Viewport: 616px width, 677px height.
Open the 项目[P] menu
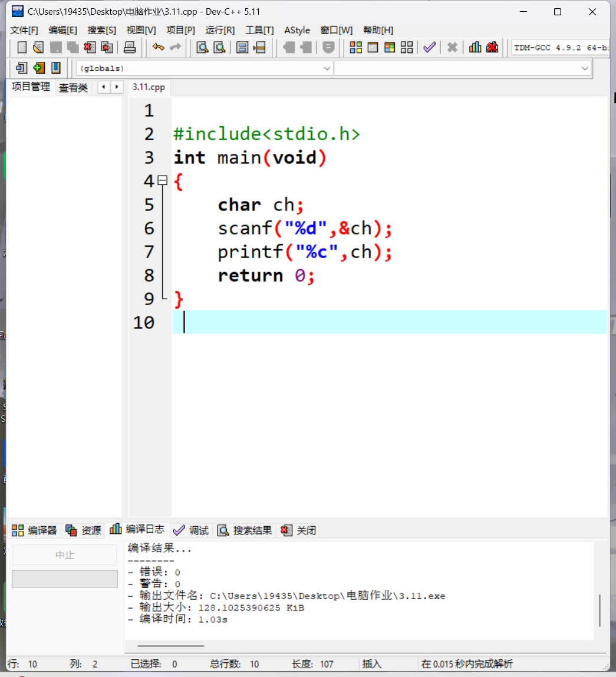tap(180, 30)
